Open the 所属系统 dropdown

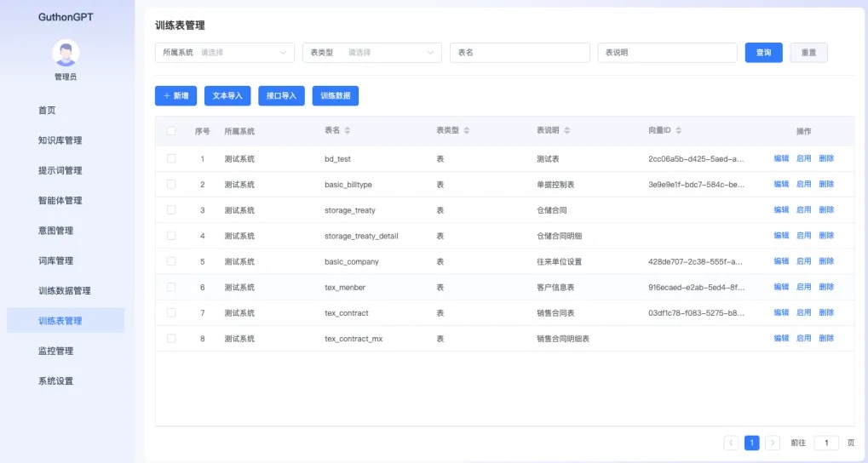tap(224, 53)
